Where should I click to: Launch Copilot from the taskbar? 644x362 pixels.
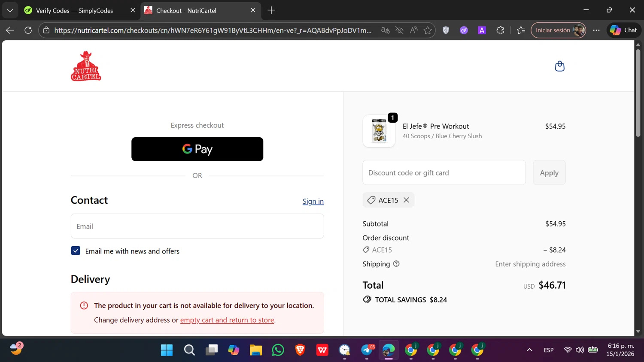pos(234,350)
